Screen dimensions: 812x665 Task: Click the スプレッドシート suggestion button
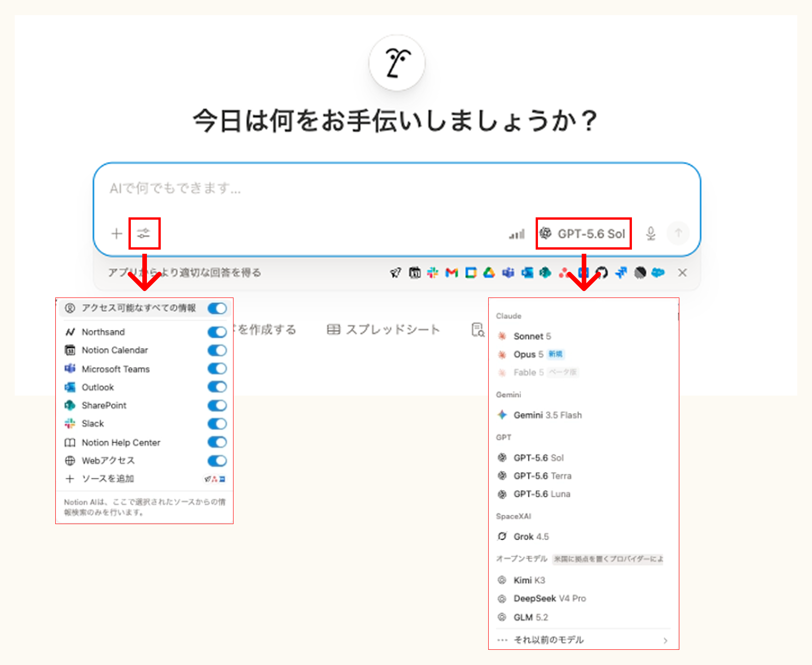point(383,330)
